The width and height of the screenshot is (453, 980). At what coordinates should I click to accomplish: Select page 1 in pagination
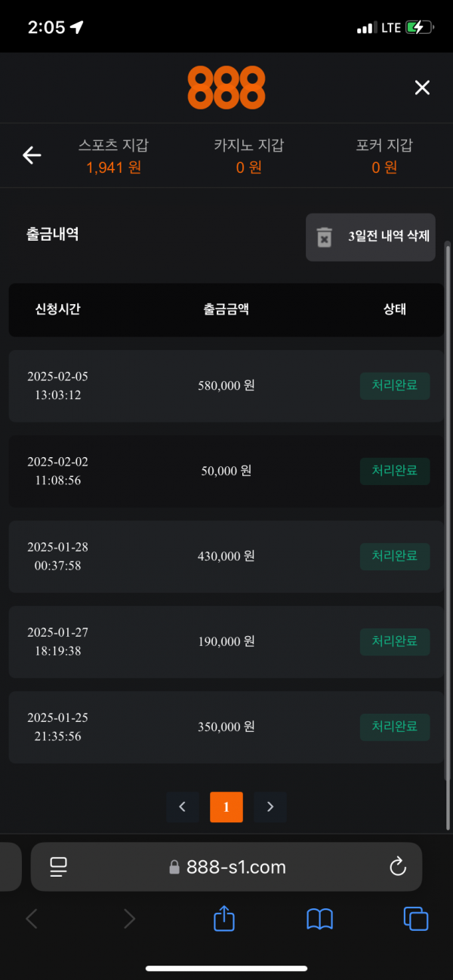pos(226,807)
